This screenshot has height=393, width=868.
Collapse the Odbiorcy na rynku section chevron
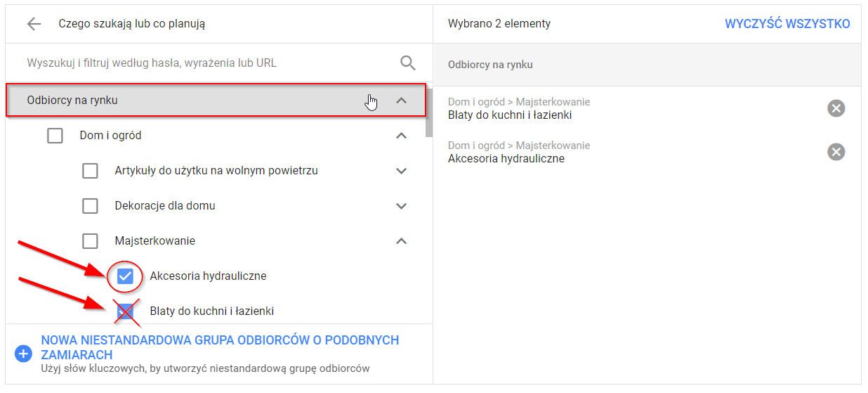pyautogui.click(x=402, y=101)
